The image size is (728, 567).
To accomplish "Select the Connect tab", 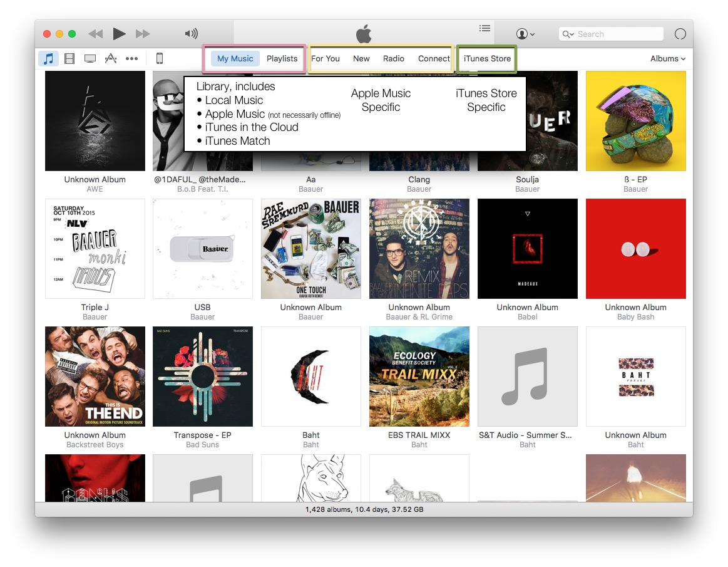I will tap(433, 58).
